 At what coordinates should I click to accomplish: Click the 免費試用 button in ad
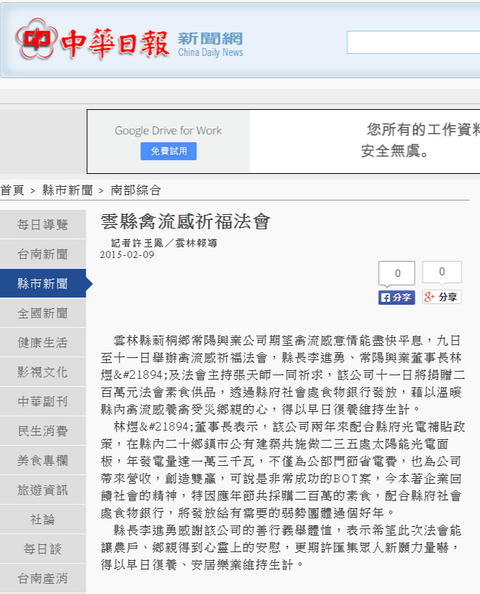169,151
